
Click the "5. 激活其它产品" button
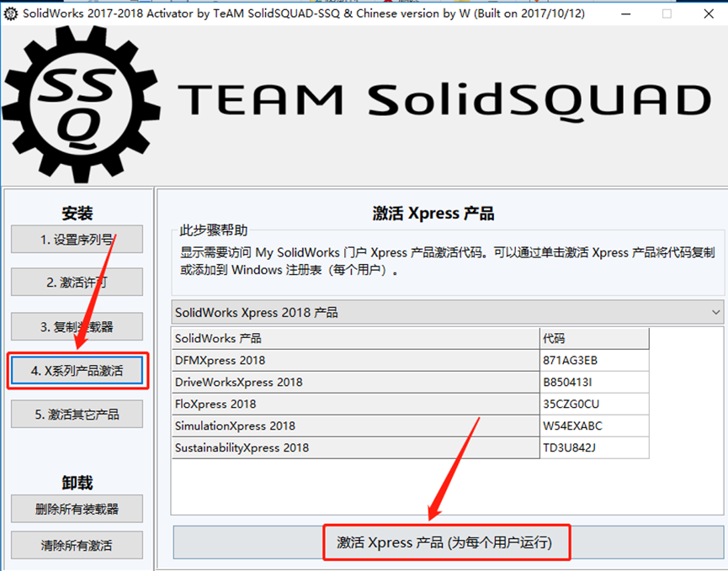(x=77, y=414)
